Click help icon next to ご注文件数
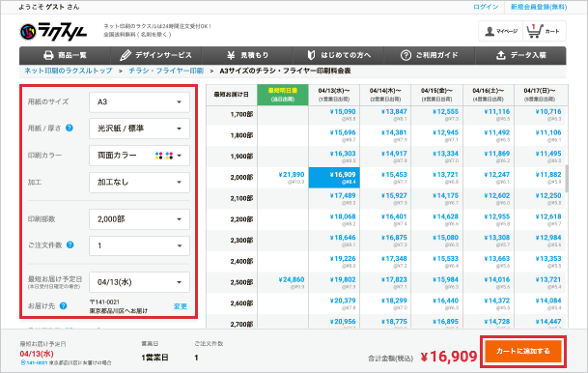This screenshot has width=588, height=373. pos(70,244)
